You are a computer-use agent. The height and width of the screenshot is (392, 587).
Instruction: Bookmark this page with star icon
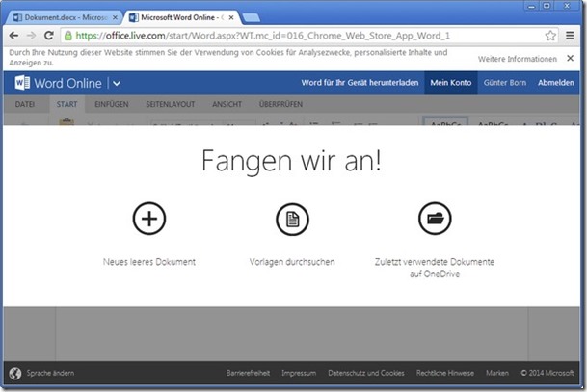[550, 36]
